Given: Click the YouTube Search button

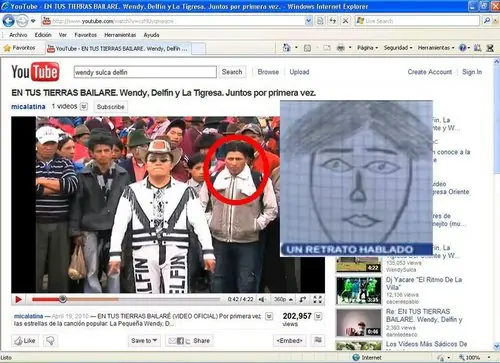Looking at the screenshot, I should coord(232,72).
